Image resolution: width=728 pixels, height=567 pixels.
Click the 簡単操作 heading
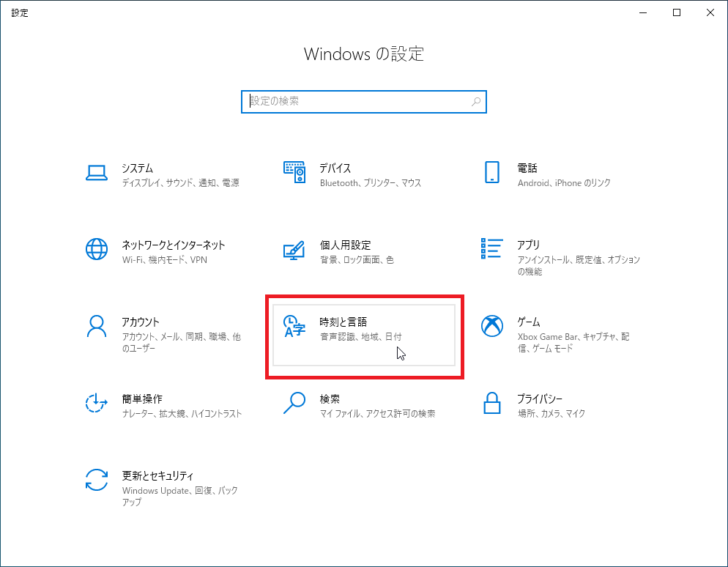tap(142, 399)
